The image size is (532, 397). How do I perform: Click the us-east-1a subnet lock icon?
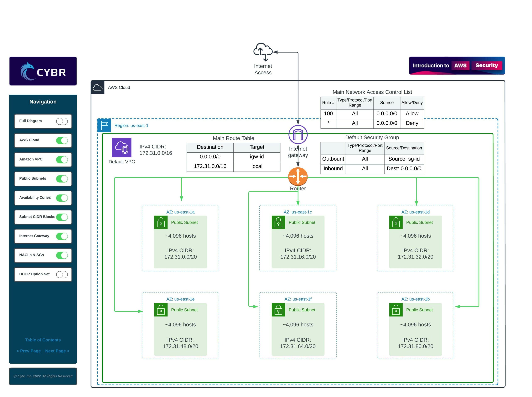[x=161, y=222]
